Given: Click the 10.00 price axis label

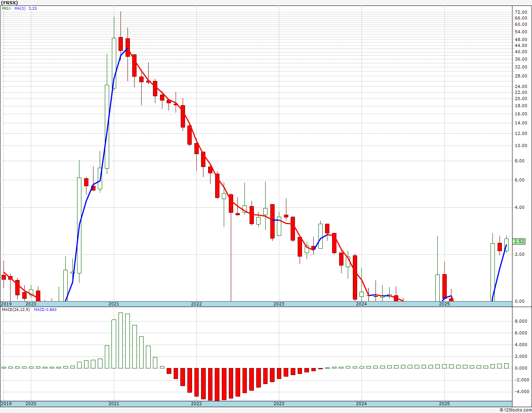Looking at the screenshot, I should click(x=521, y=145).
